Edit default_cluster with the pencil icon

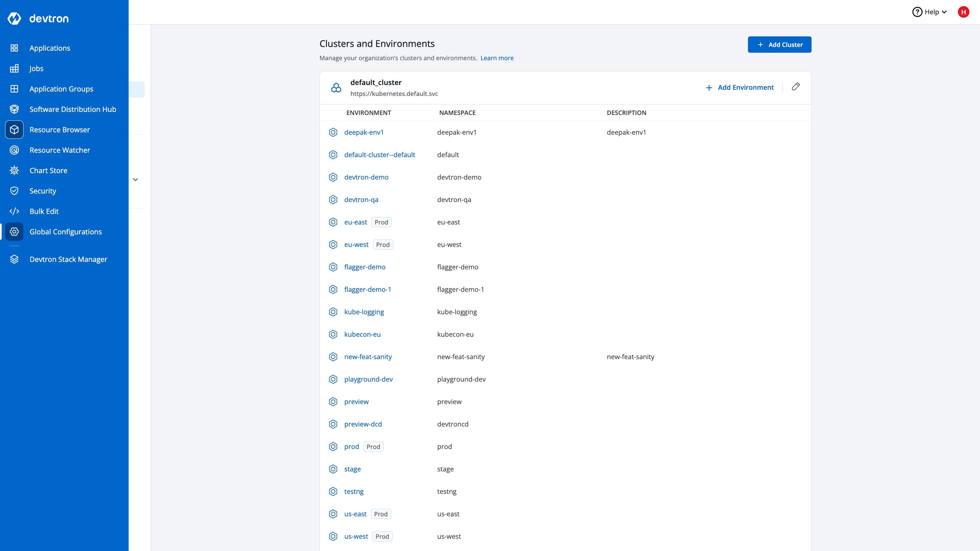pyautogui.click(x=796, y=87)
